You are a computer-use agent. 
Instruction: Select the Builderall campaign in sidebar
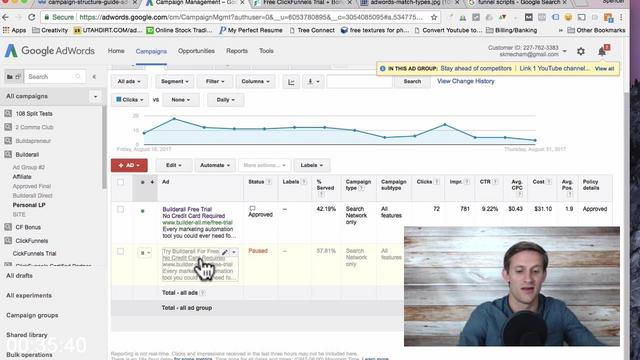pos(27,155)
